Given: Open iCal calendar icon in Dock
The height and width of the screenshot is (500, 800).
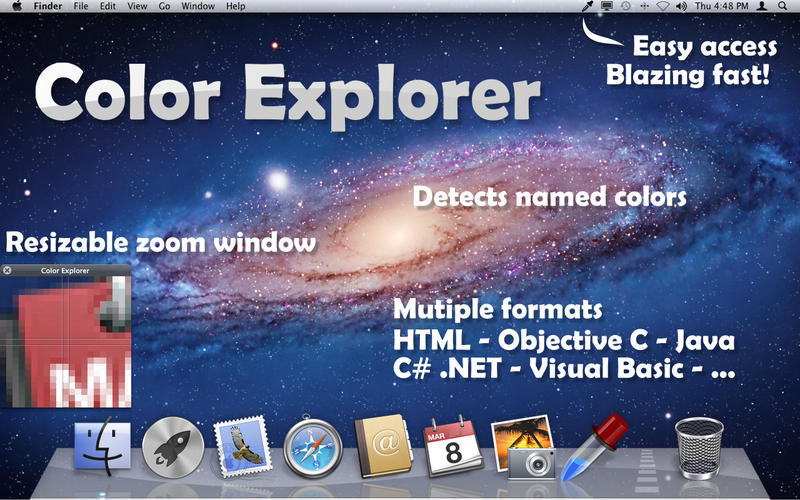Looking at the screenshot, I should 453,445.
